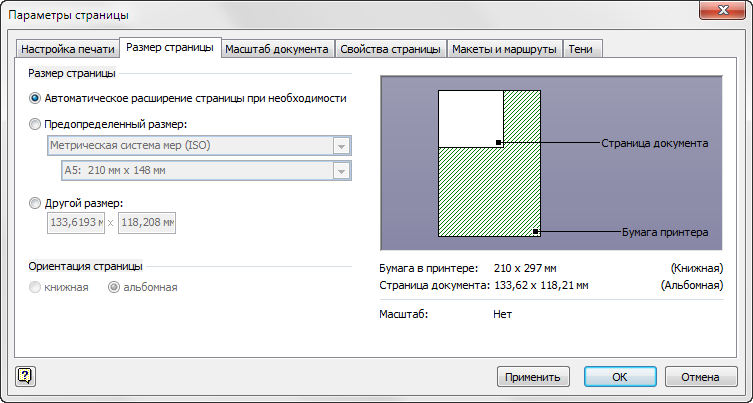Switch to the Настройка печати tab
This screenshot has width=753, height=403.
click(67, 49)
